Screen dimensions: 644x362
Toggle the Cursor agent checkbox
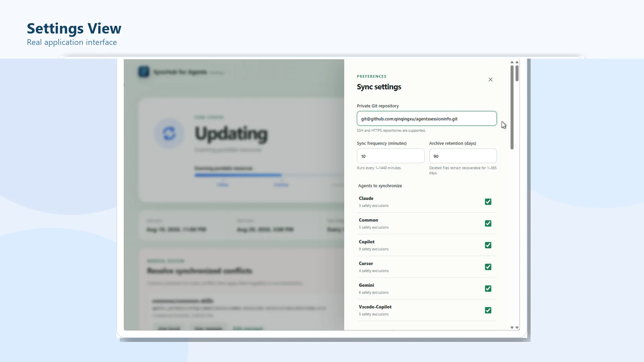[x=488, y=267]
